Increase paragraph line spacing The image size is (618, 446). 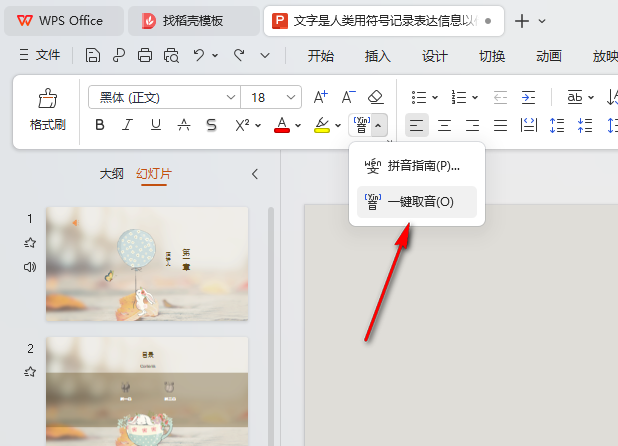click(x=557, y=125)
